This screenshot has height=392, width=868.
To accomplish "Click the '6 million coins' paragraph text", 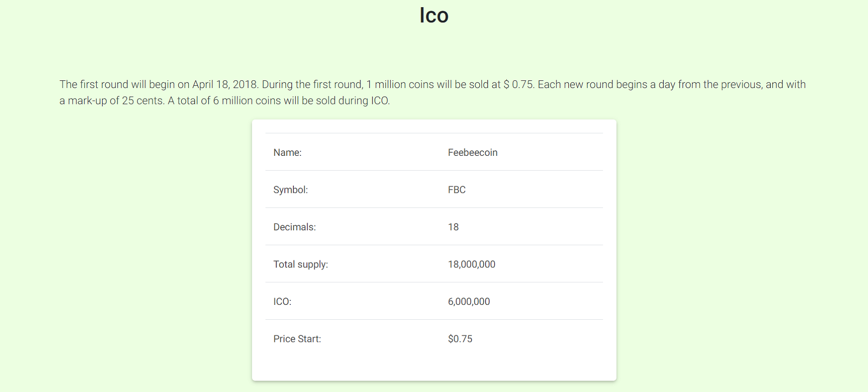I will tap(247, 101).
